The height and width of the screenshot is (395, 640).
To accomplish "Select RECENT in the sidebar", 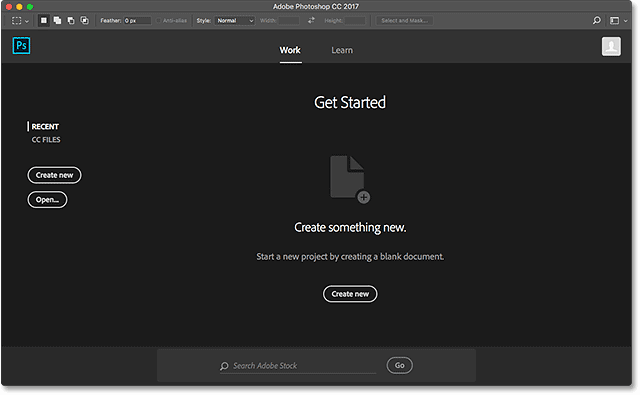I will point(45,126).
